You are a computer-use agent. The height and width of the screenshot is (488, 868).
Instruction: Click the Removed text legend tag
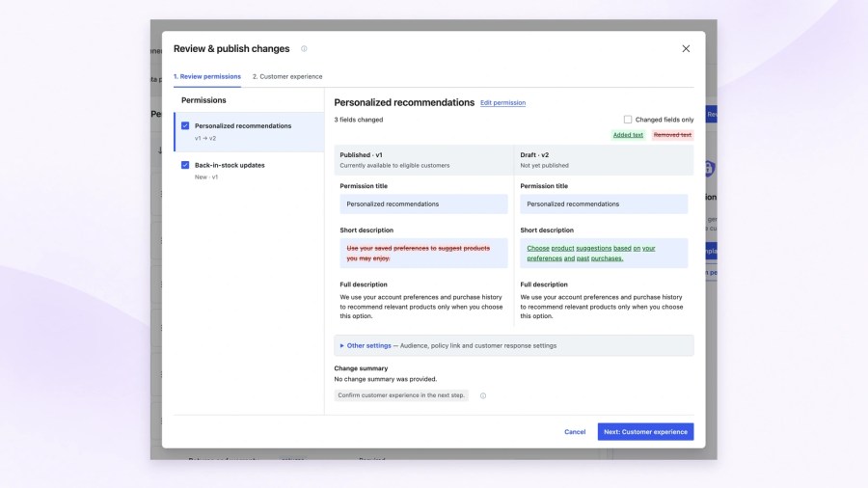[x=672, y=135]
